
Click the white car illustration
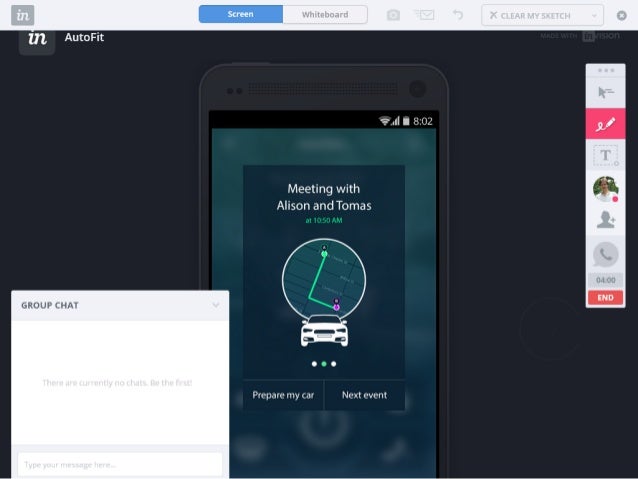tap(324, 331)
